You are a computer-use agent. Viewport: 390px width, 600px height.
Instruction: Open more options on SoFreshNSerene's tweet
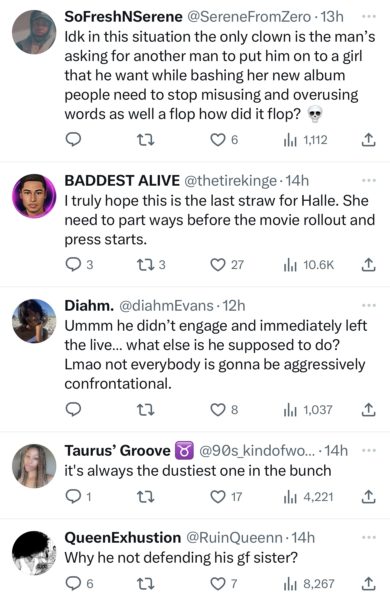(369, 16)
